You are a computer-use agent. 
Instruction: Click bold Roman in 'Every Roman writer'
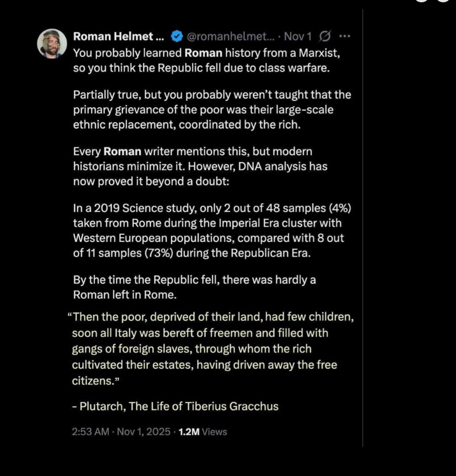coord(121,152)
